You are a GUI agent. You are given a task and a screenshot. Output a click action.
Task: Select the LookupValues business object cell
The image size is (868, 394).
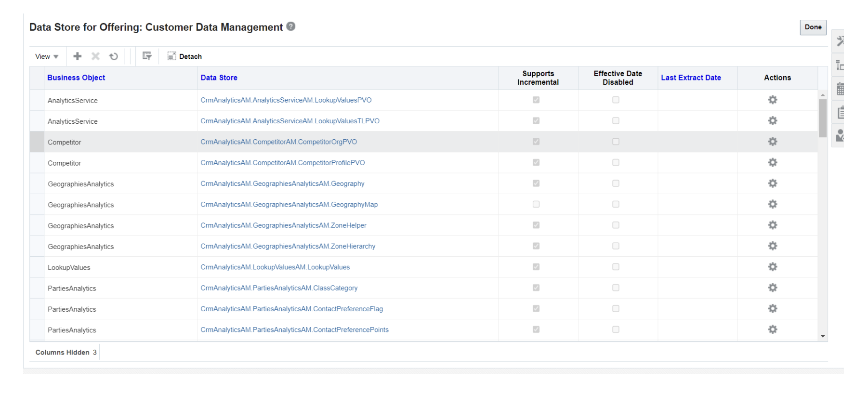pos(120,267)
